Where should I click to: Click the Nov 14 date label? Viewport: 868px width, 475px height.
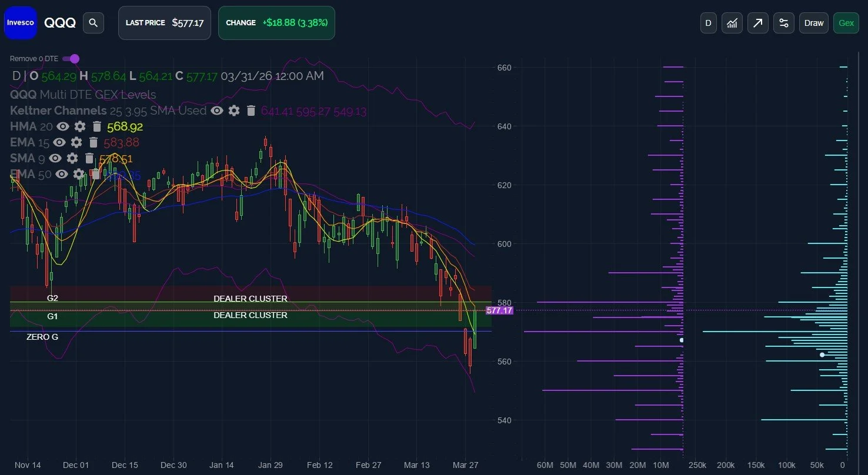[28, 465]
